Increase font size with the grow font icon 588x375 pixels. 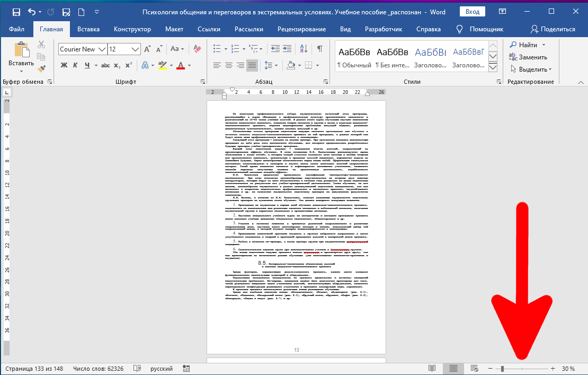147,49
